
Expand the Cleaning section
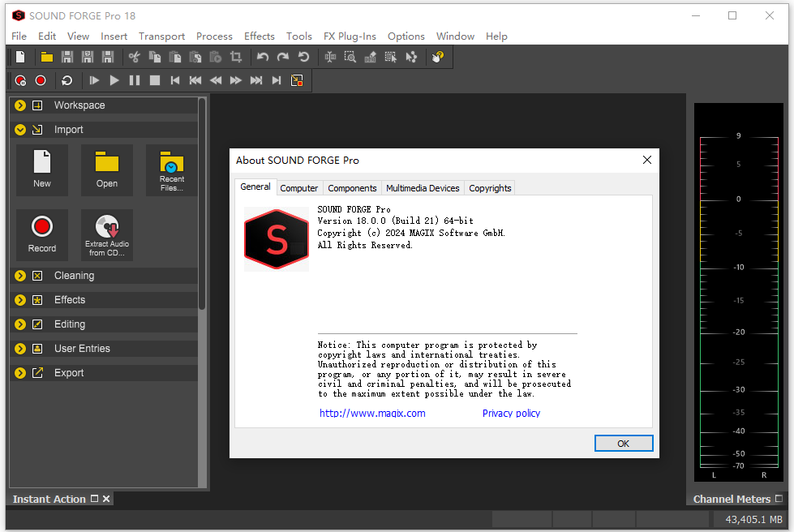coord(20,276)
